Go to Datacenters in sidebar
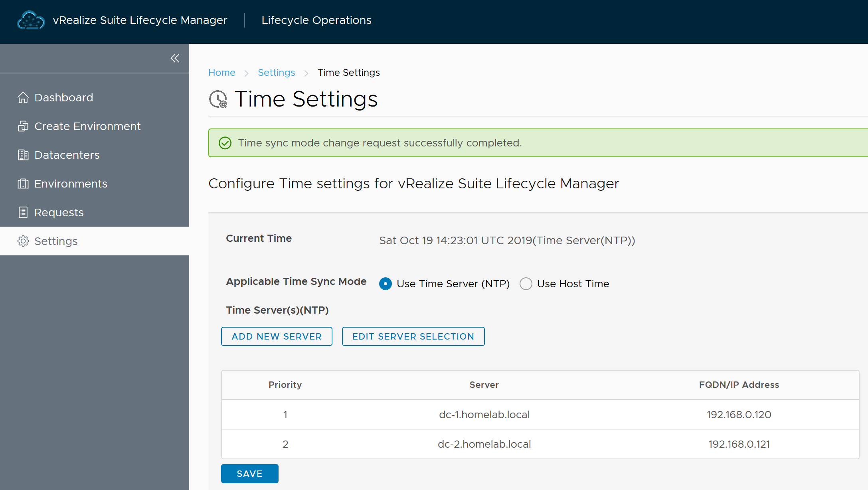Viewport: 868px width, 490px height. pyautogui.click(x=95, y=155)
